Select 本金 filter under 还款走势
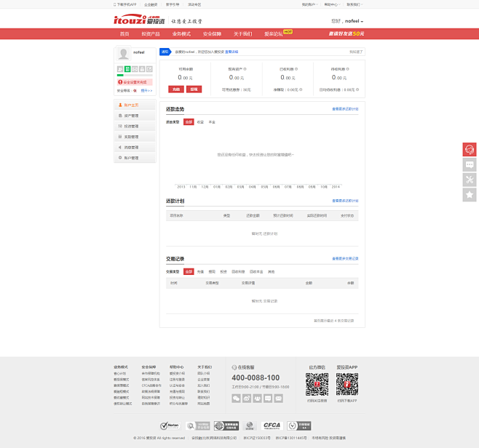The height and width of the screenshot is (448, 479). pos(212,122)
